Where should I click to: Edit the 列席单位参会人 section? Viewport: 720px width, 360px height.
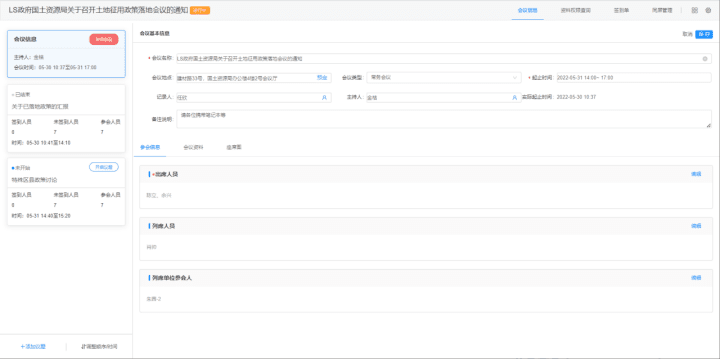[x=696, y=278]
